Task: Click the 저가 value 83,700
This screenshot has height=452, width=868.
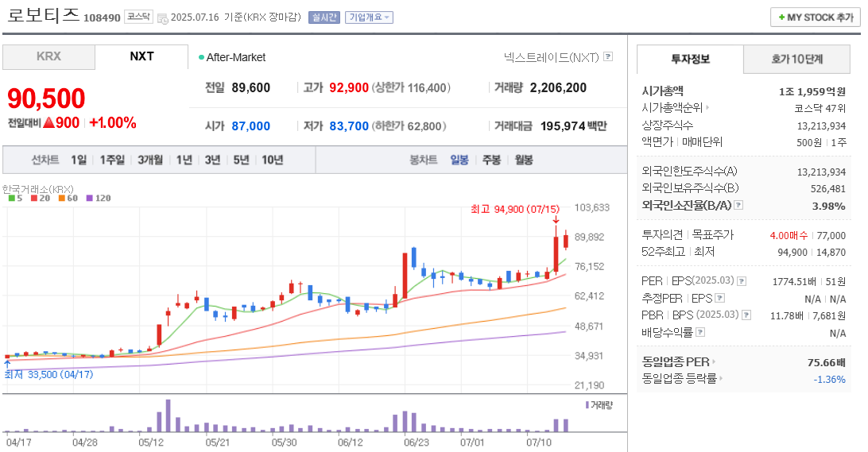Action: click(349, 126)
